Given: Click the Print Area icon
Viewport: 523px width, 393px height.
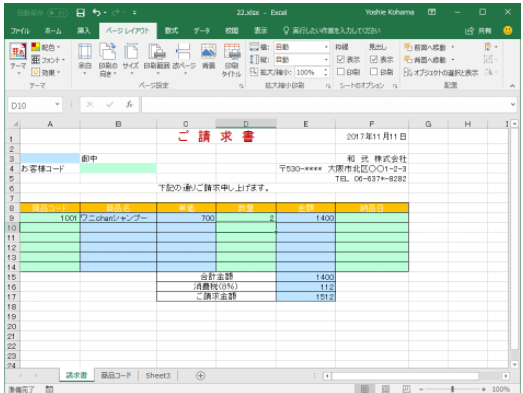Looking at the screenshot, I should (156, 59).
